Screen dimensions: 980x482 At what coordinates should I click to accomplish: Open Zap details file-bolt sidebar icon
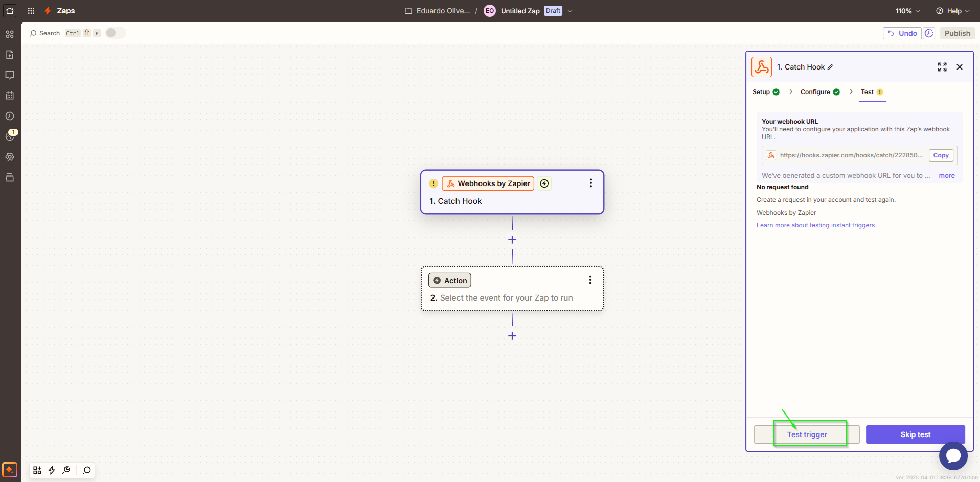(10, 55)
